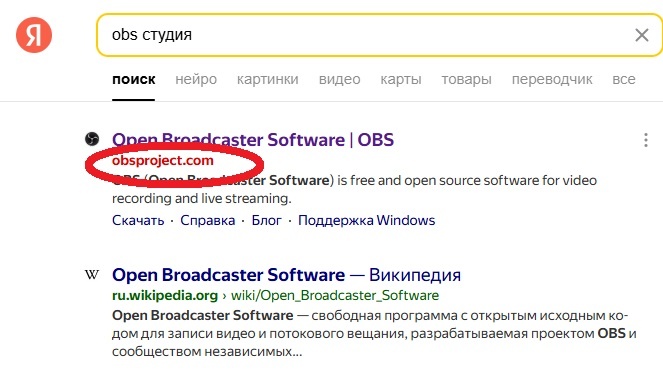Open 'Open Broadcaster Software | OBS' result title
663x371 pixels.
[x=253, y=140]
